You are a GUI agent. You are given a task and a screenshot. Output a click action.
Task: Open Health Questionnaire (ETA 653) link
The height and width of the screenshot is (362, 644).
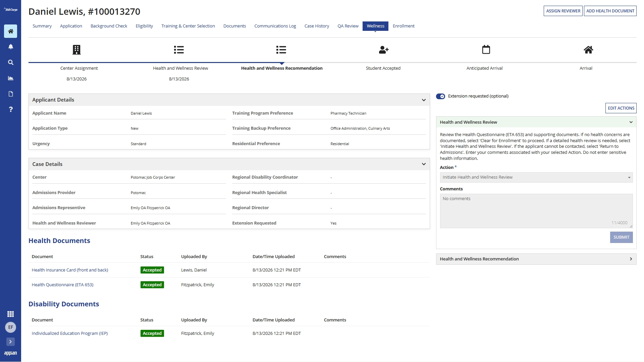click(62, 285)
